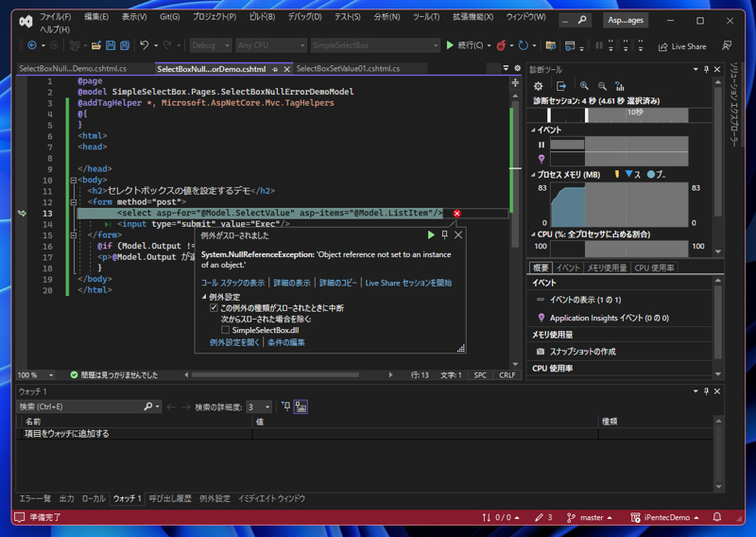Image resolution: width=756 pixels, height=537 pixels.
Task: Click the red exception error icon
Action: (x=456, y=214)
